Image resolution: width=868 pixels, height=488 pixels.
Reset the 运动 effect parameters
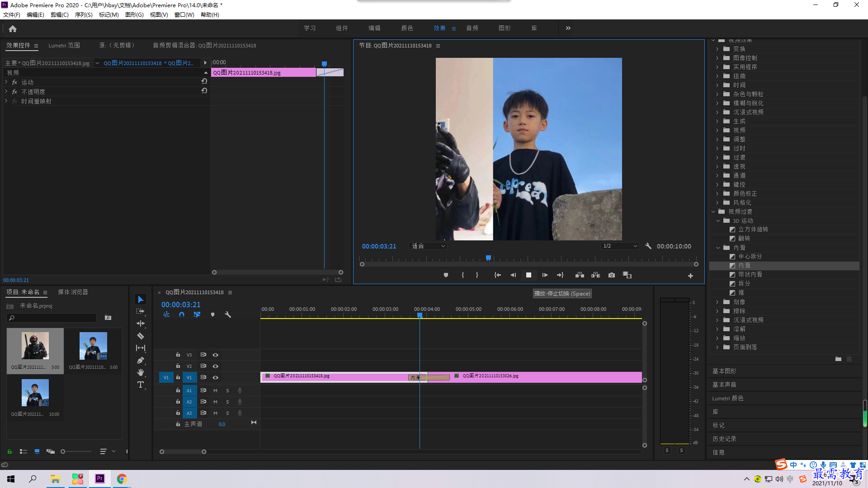tap(204, 81)
